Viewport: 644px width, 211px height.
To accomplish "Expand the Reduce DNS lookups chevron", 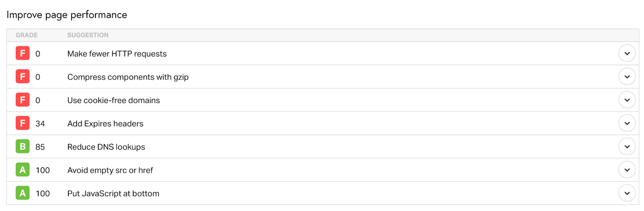I will tap(627, 146).
